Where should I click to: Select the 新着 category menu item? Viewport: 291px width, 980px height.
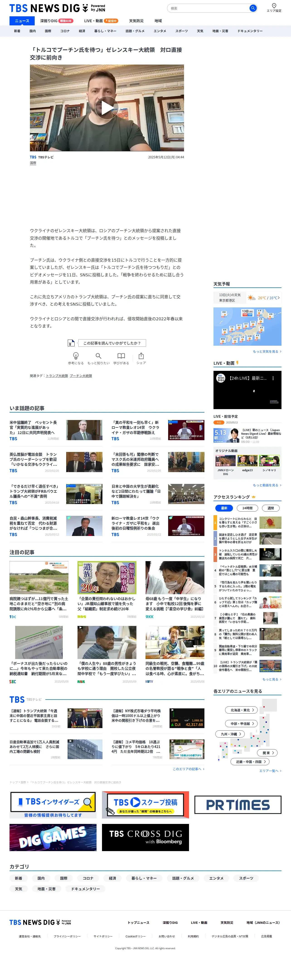17,31
